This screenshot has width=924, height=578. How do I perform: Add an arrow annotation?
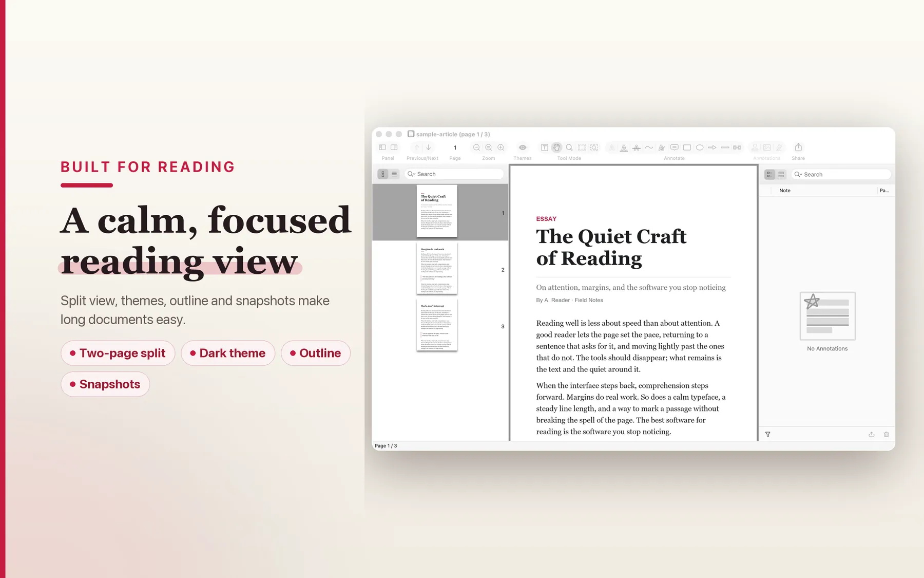(712, 147)
